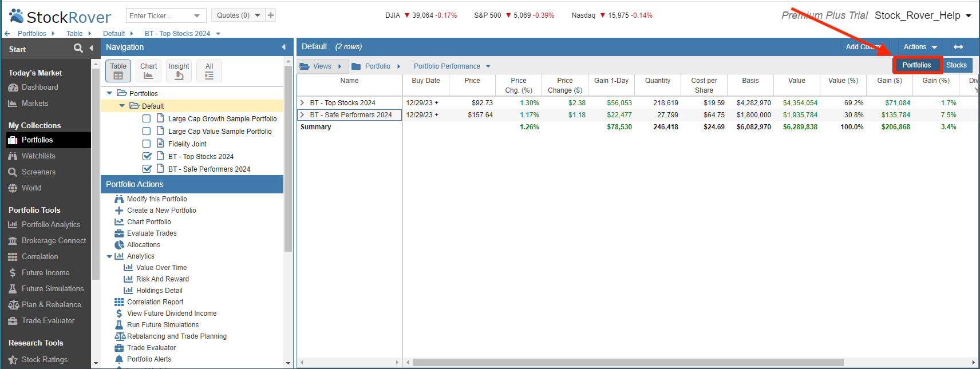Select the Portfolios view toggle

[916, 65]
